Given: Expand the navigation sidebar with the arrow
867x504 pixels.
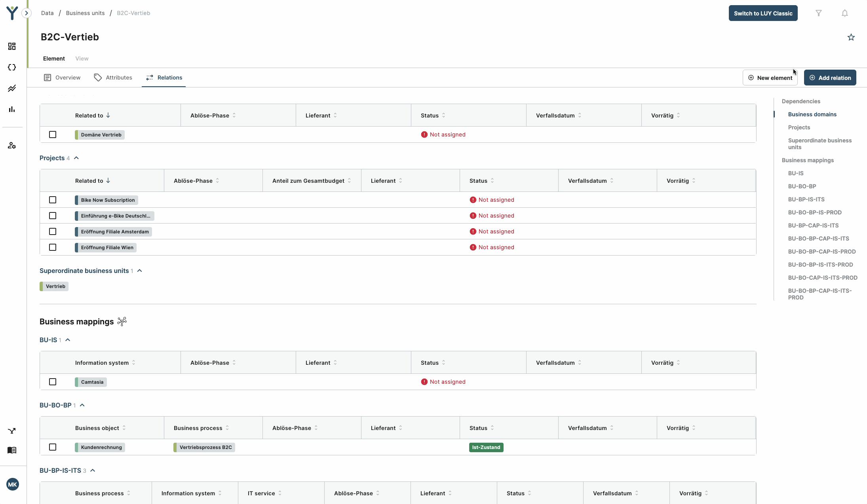Looking at the screenshot, I should [x=27, y=13].
